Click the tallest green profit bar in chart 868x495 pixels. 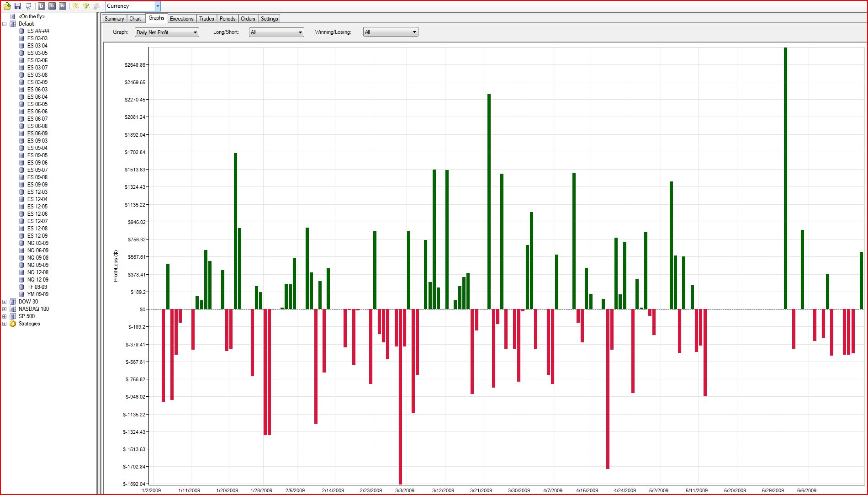785,178
